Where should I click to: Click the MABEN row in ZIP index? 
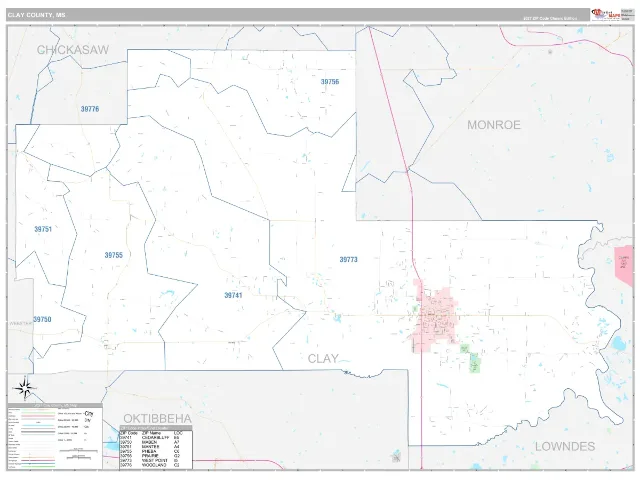tap(156, 442)
